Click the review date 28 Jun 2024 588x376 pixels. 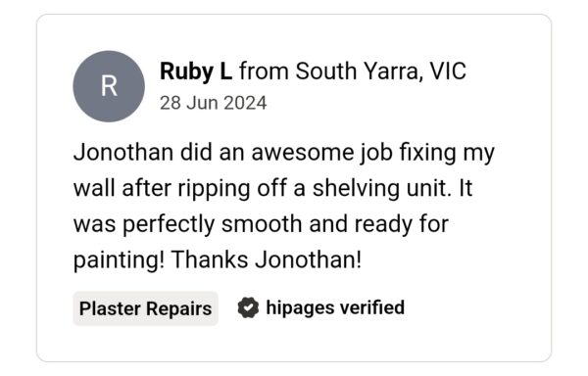click(x=213, y=103)
